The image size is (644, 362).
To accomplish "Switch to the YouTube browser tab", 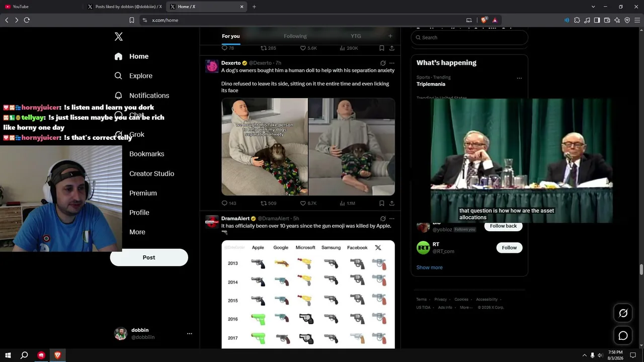I will point(42,7).
